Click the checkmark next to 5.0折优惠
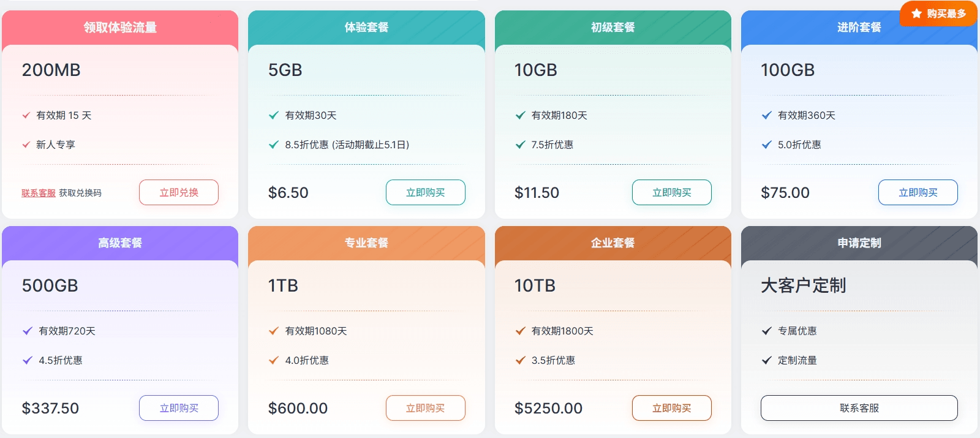Screen dimensions: 980x438 pos(766,145)
